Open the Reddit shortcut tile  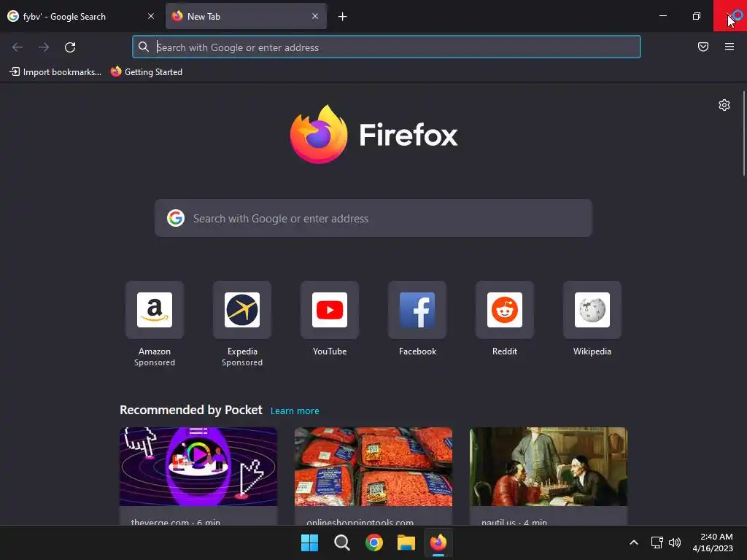tap(505, 310)
